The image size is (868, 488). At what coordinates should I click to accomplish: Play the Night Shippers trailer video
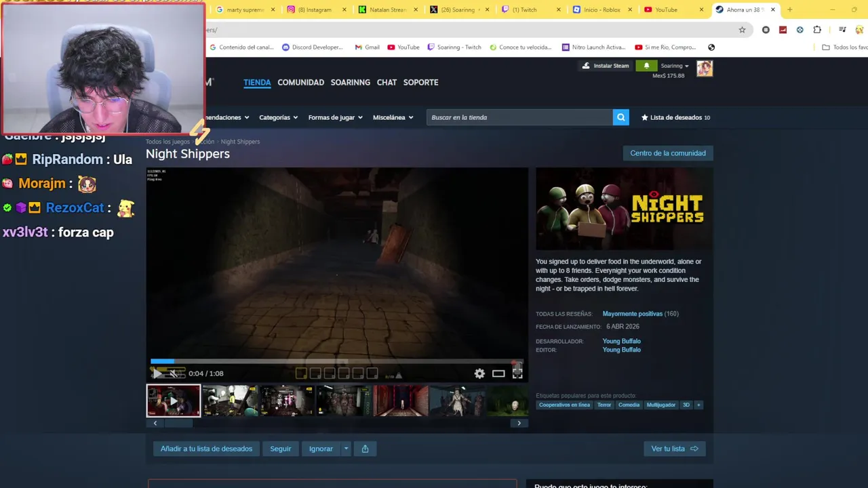point(157,373)
